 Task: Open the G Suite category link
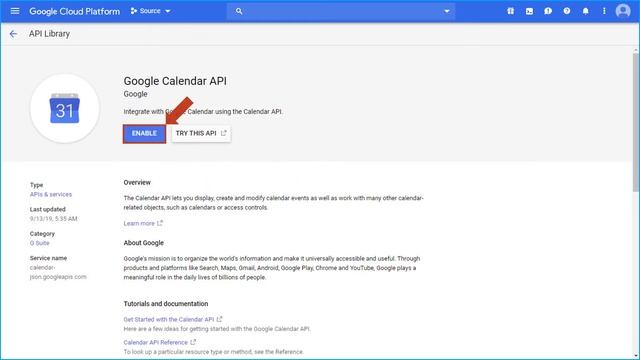click(x=40, y=243)
